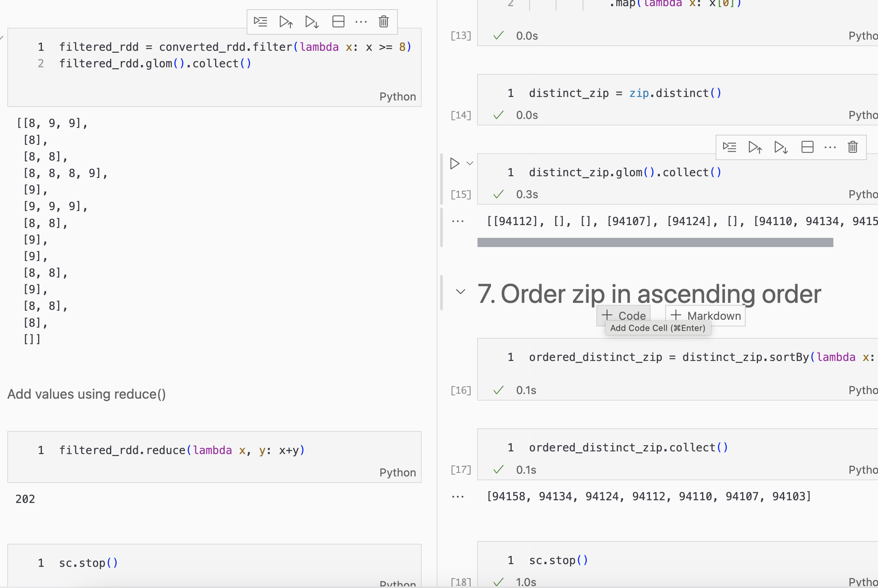Execute cells above distinct_zip.glom cell
This screenshot has height=588, width=878.
[755, 147]
